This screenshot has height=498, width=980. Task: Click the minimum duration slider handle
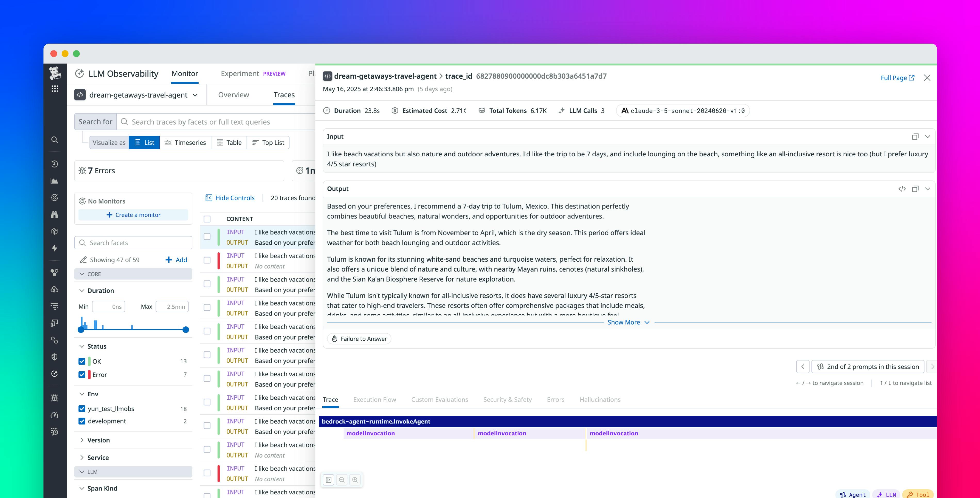(81, 330)
